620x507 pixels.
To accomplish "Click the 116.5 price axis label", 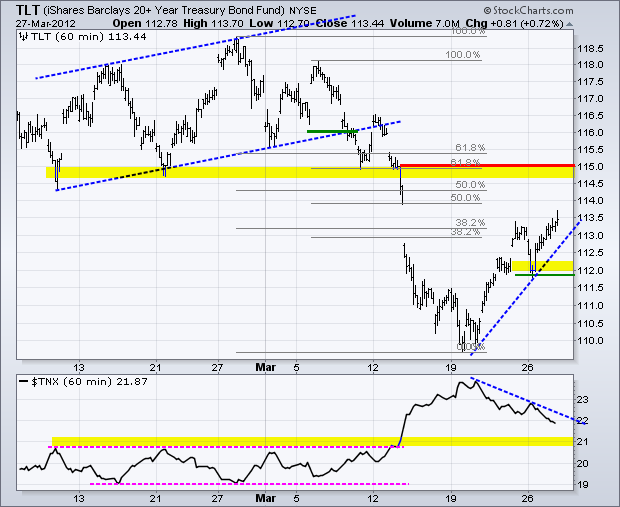I will point(590,116).
